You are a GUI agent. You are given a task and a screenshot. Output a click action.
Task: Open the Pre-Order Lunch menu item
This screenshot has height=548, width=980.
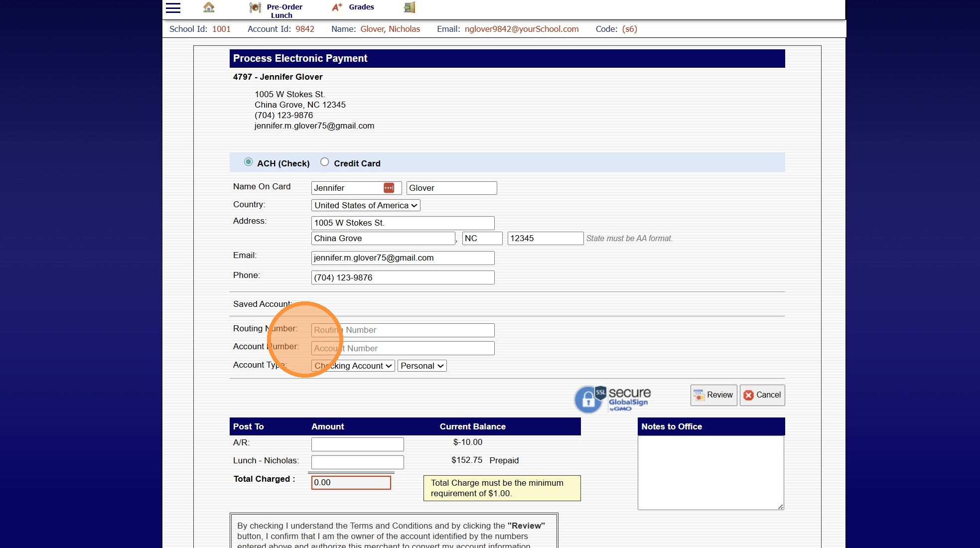pyautogui.click(x=284, y=10)
